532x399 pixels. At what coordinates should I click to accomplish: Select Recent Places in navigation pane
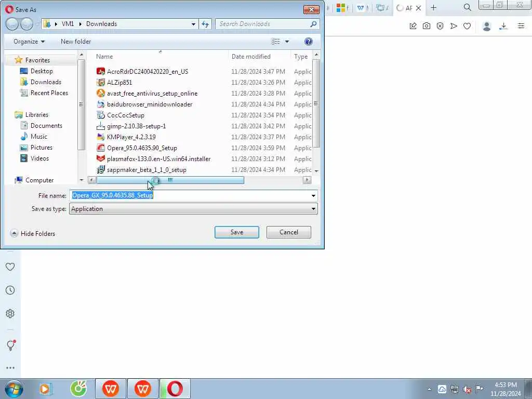click(x=49, y=92)
